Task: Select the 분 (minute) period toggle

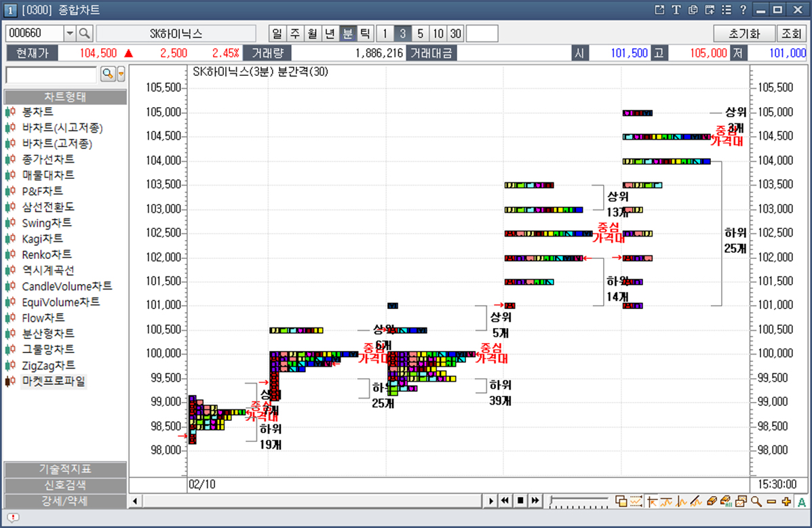Action: pos(347,34)
